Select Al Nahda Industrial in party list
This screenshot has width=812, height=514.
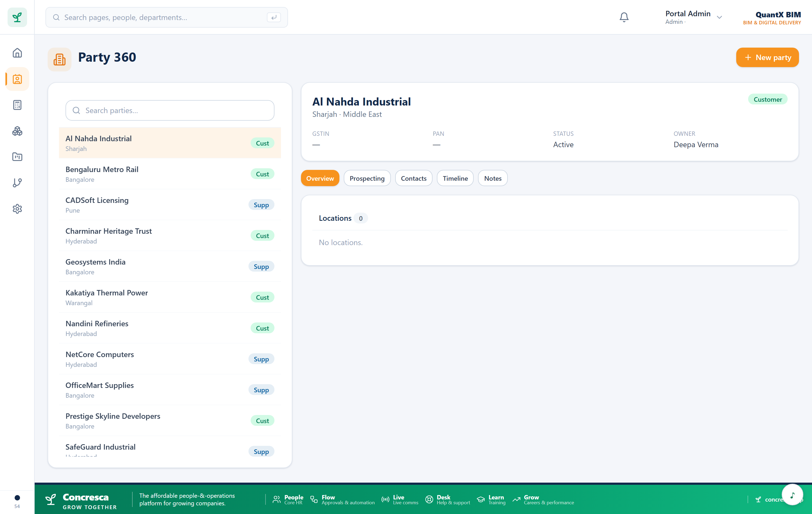[x=170, y=143]
